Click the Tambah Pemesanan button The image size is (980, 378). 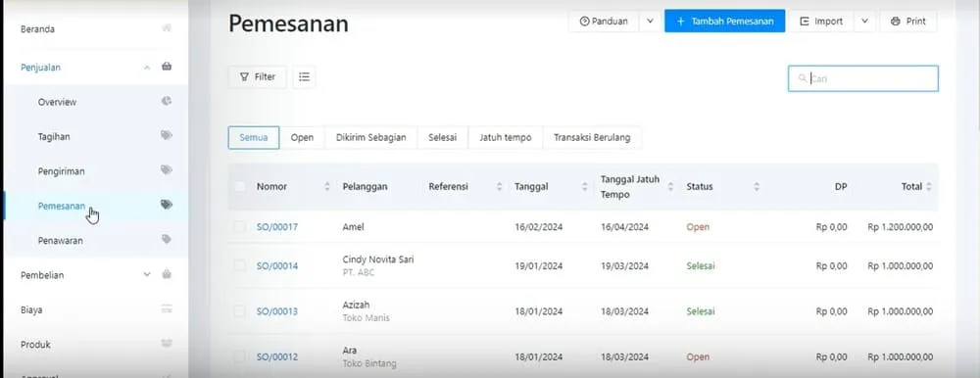724,22
